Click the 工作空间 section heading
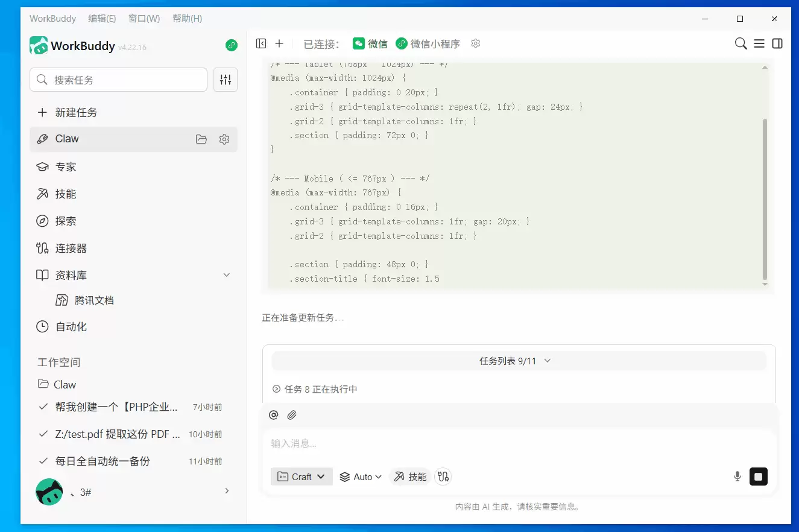Viewport: 799px width, 532px height. click(x=58, y=362)
